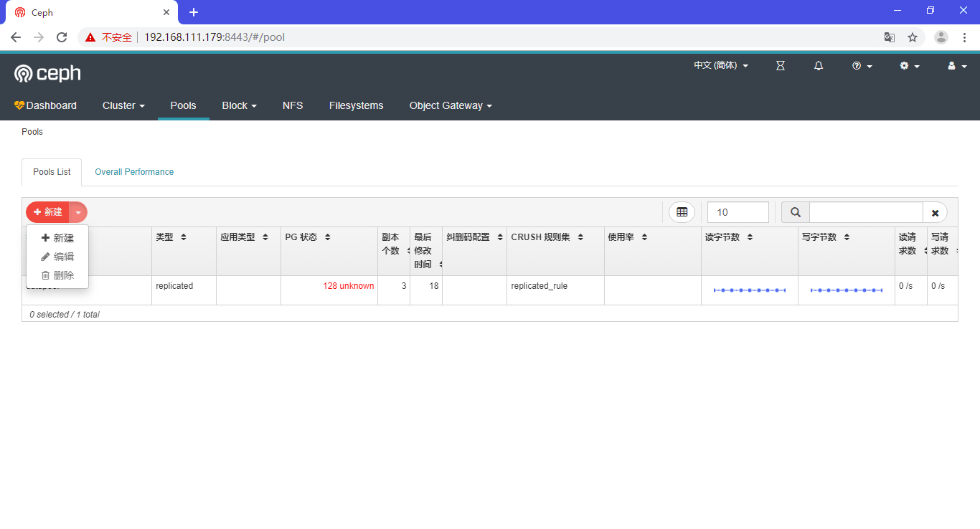Expand the Cluster menu
Screen dimensions: 980x529
tap(123, 105)
